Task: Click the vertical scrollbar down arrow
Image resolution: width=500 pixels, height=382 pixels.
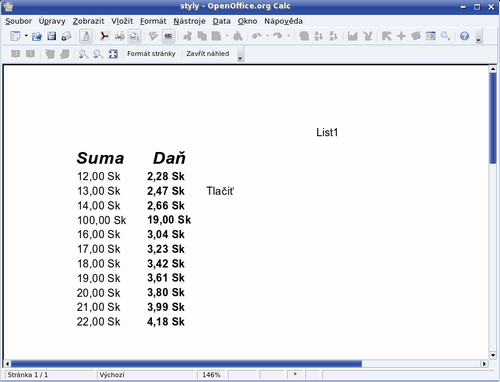Action: click(x=493, y=355)
